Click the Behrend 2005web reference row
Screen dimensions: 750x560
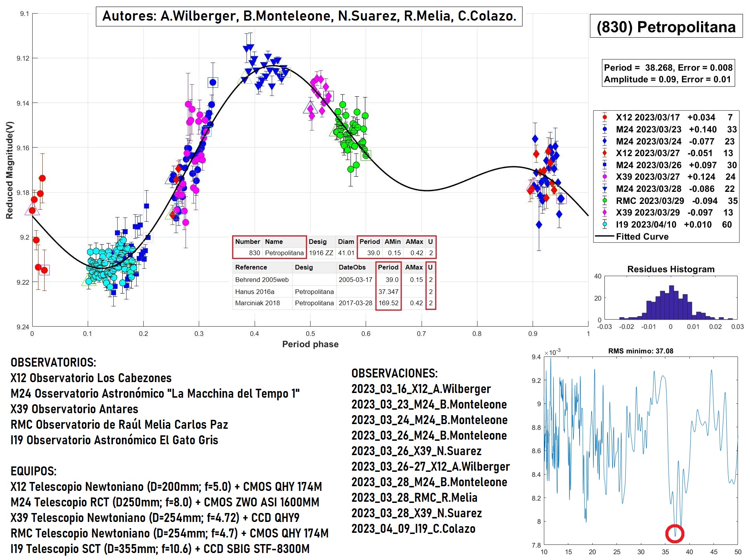[x=262, y=280]
